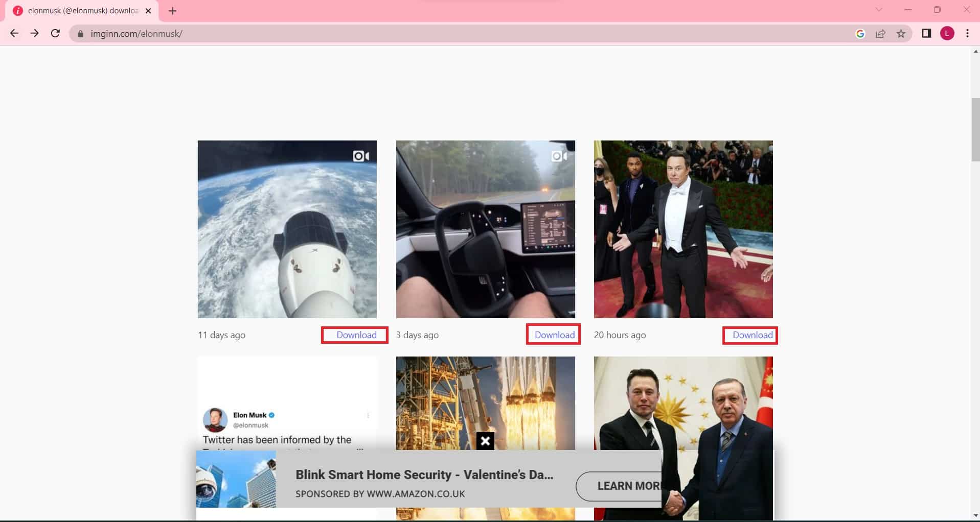This screenshot has height=522, width=980.
Task: Open the browser side panel icon
Action: 925,33
